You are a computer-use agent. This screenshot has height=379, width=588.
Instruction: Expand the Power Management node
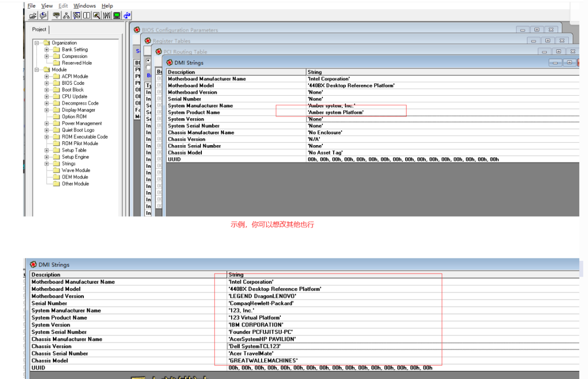click(x=47, y=124)
